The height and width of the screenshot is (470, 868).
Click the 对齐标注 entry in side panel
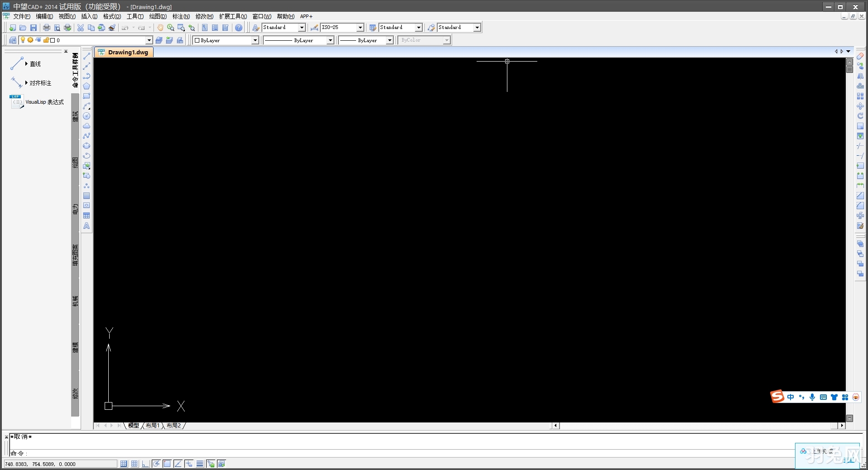point(40,83)
